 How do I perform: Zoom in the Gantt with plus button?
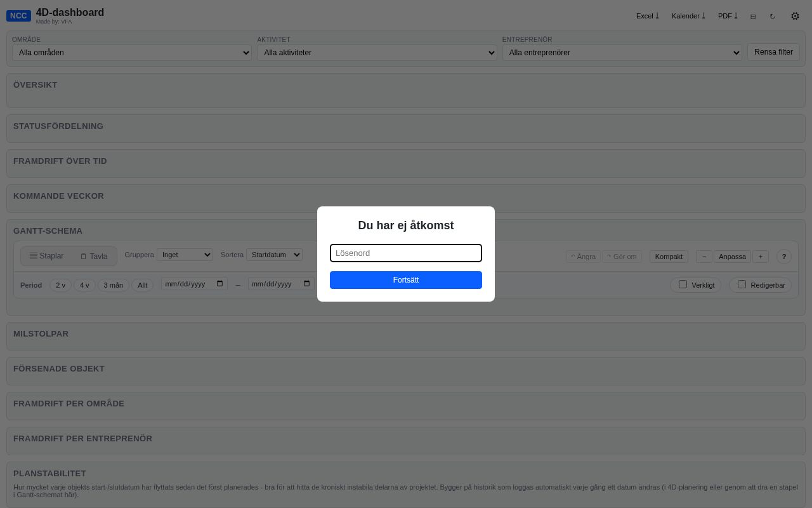pyautogui.click(x=761, y=257)
